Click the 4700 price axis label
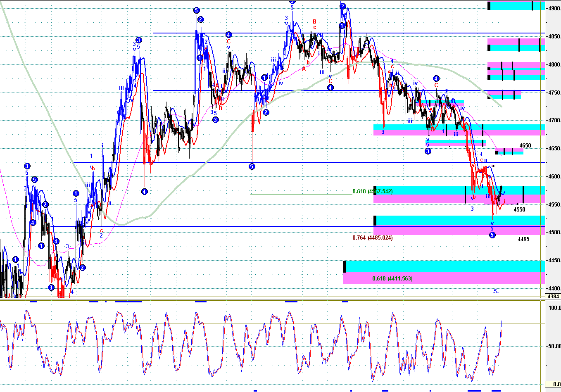The height and width of the screenshot is (392, 561). pyautogui.click(x=554, y=121)
